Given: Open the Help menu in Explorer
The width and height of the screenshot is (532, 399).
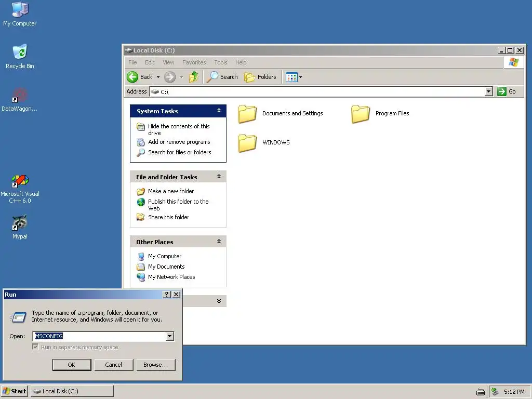Looking at the screenshot, I should (241, 62).
